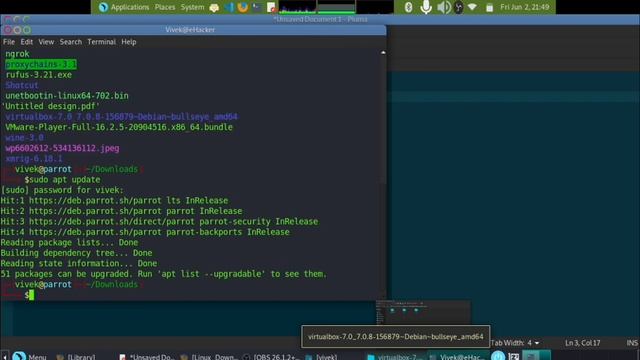Viewport: 640px width, 360px height.
Task: Click the Parrot logo beside Applications
Action: [x=103, y=7]
